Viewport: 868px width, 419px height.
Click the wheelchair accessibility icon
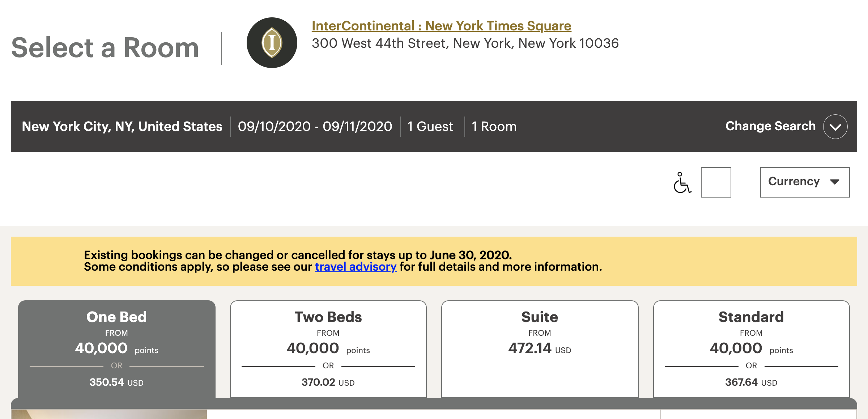pos(682,183)
